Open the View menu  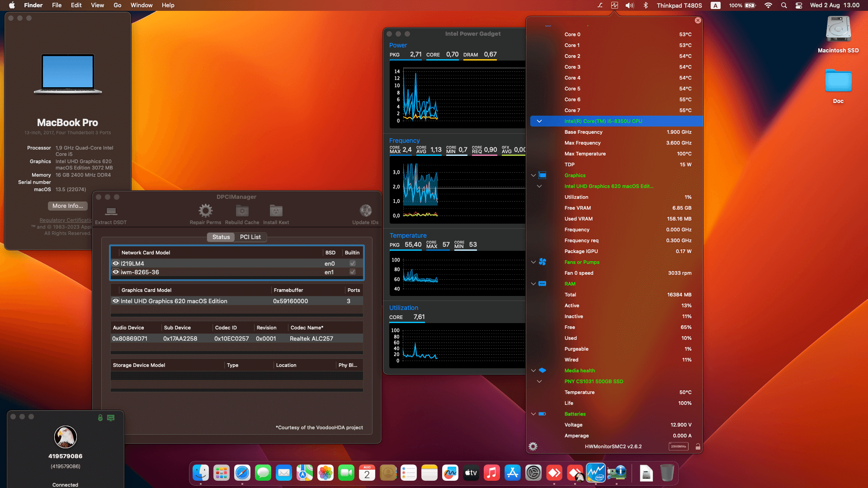click(98, 5)
